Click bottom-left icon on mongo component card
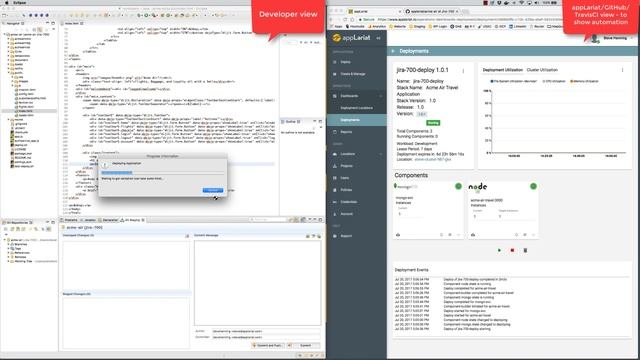Screen dimensions: 640x360 (398, 235)
